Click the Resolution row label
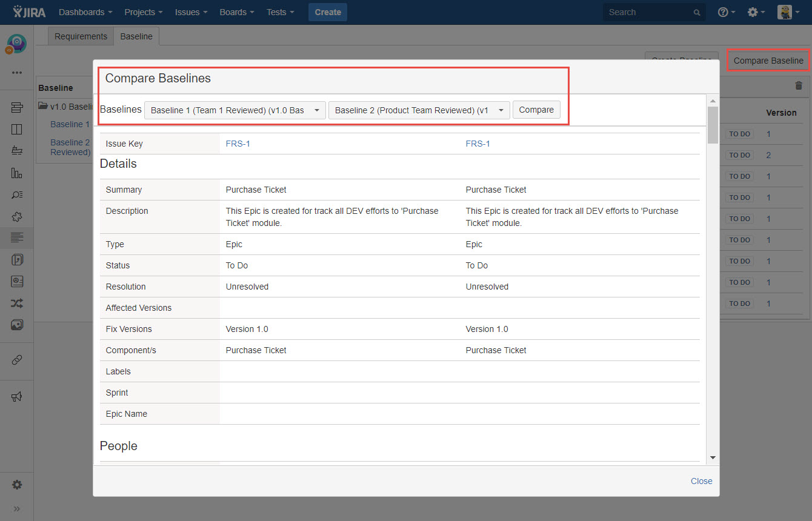 point(125,287)
